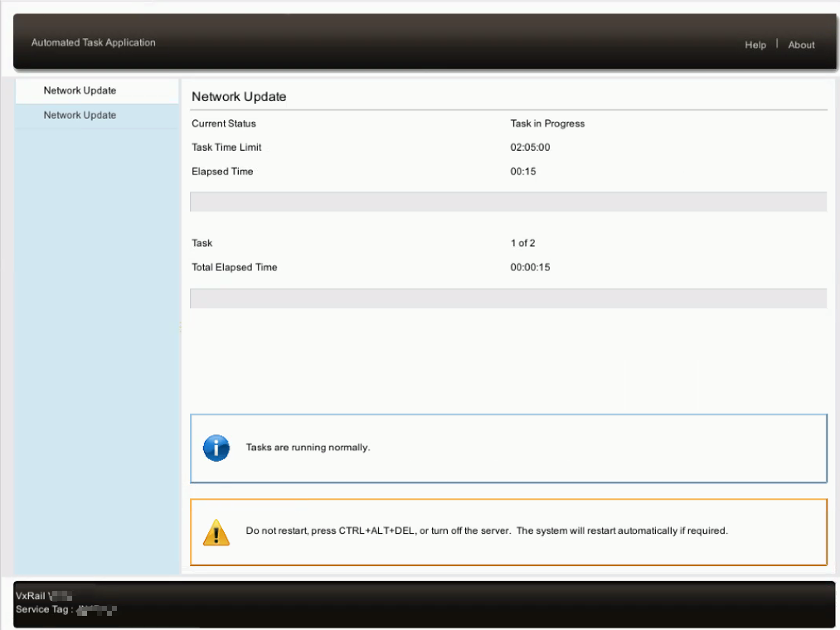Select the highlighted first Network Update sidebar item
This screenshot has height=630, width=840.
80,90
